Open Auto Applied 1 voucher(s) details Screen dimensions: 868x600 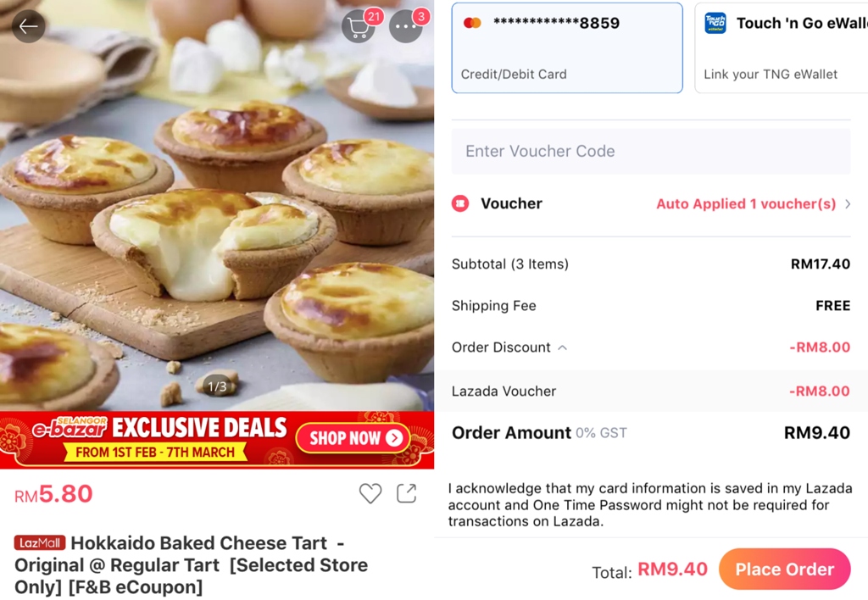(x=746, y=203)
